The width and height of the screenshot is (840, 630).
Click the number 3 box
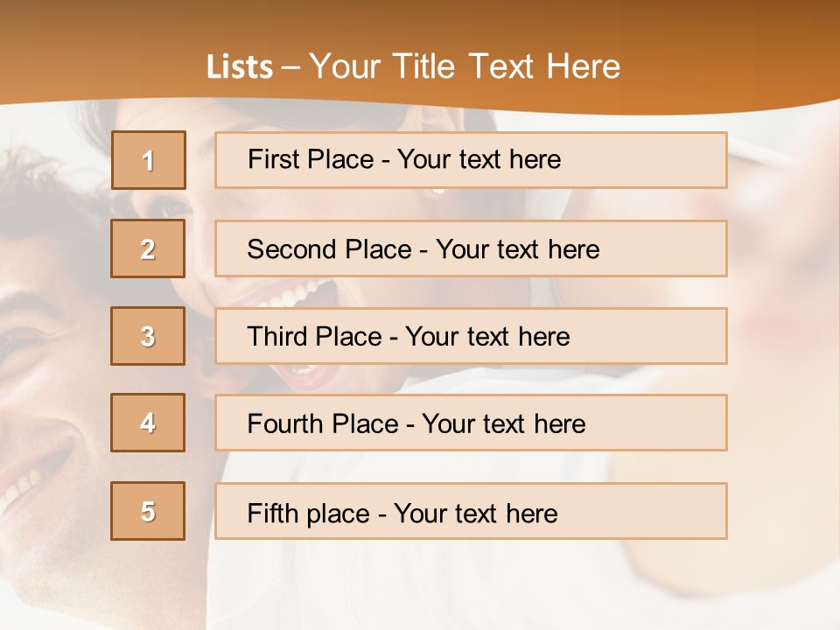pos(148,336)
